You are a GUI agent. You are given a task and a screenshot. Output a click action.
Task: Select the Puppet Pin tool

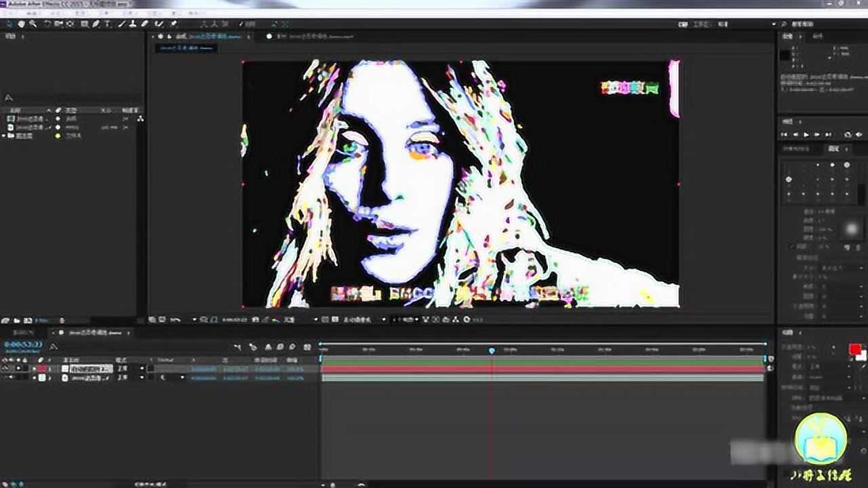click(x=174, y=24)
